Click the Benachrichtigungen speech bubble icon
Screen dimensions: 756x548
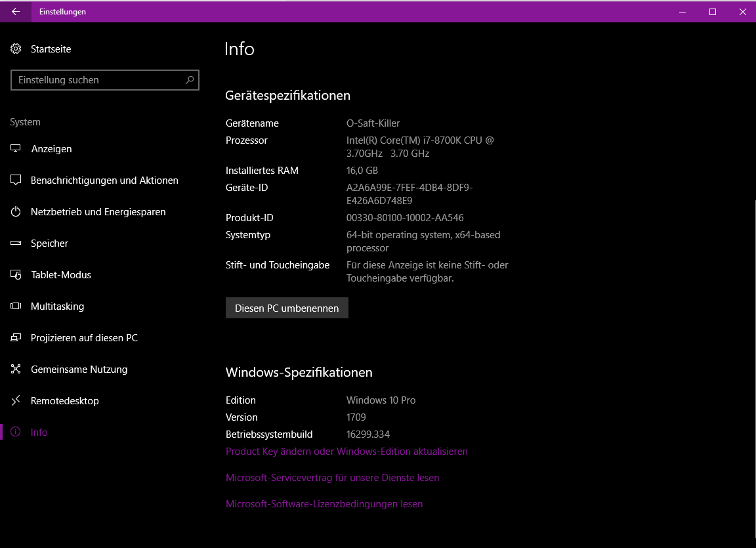[16, 180]
